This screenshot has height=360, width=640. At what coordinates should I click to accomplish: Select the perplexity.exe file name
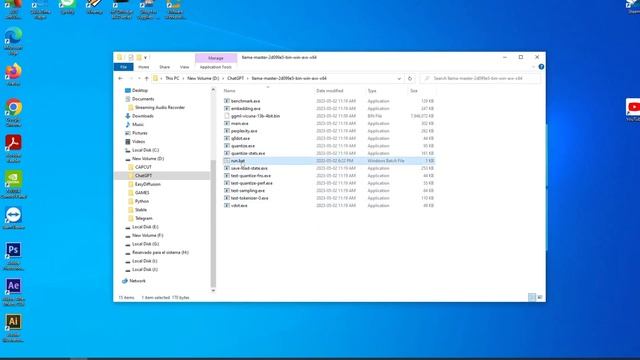click(244, 131)
